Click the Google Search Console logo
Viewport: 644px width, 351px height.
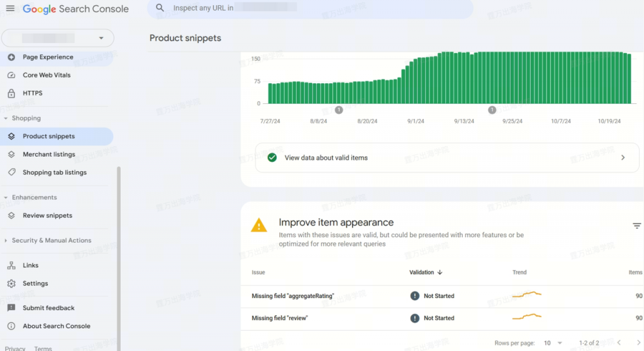pos(75,9)
